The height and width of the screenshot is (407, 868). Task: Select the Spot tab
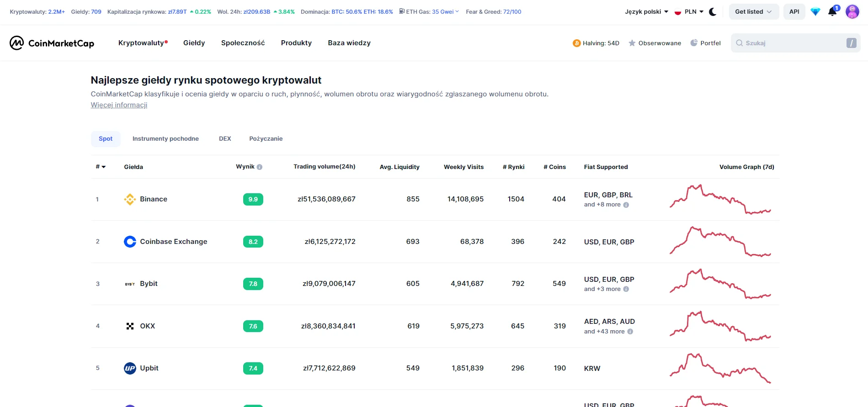click(x=106, y=139)
